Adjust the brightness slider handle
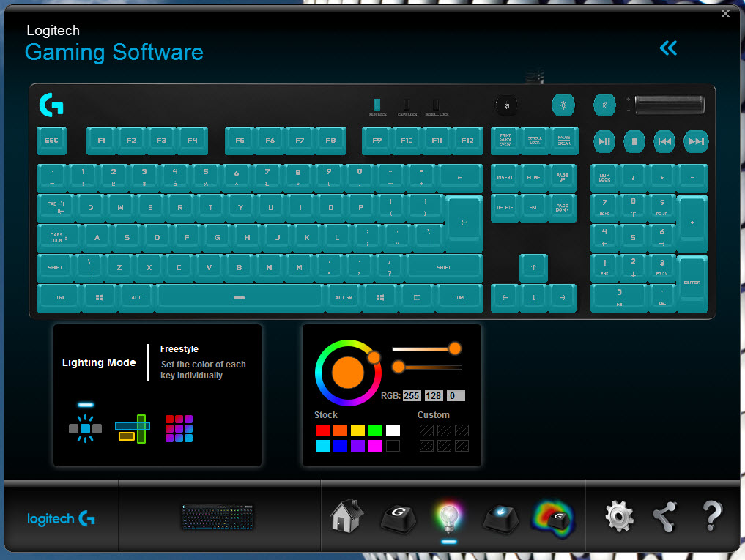 click(399, 367)
